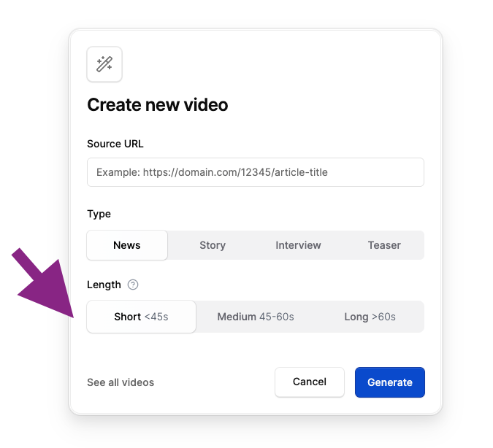Select Short <45s length
This screenshot has width=493, height=448.
(141, 317)
